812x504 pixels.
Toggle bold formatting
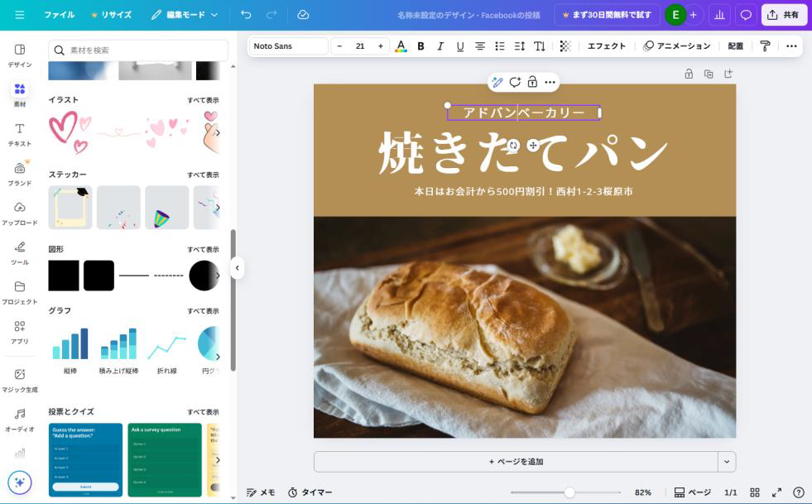click(x=421, y=46)
